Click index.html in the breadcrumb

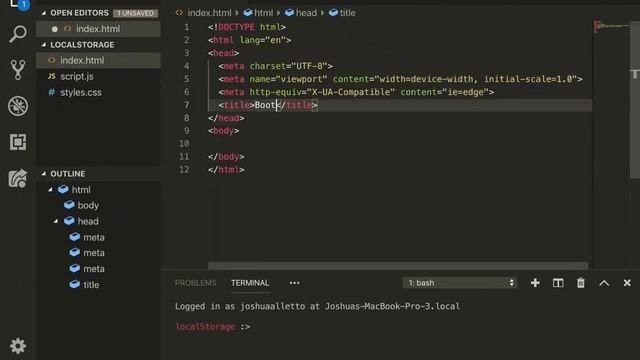click(209, 13)
